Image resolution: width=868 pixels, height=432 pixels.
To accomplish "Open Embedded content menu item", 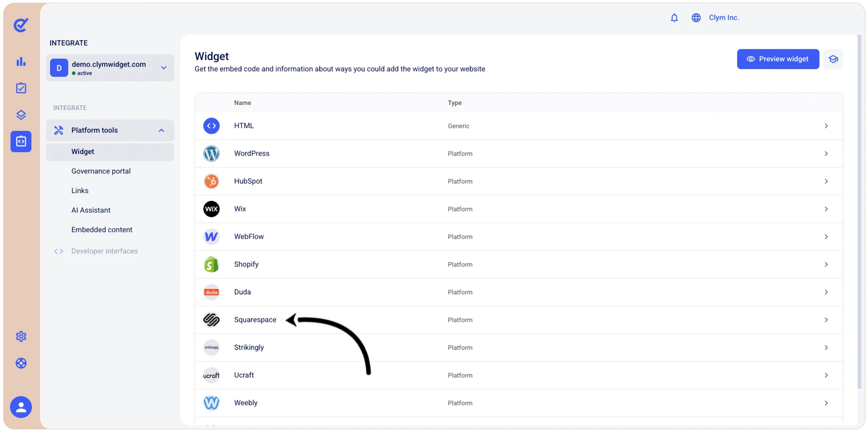I will (x=102, y=229).
